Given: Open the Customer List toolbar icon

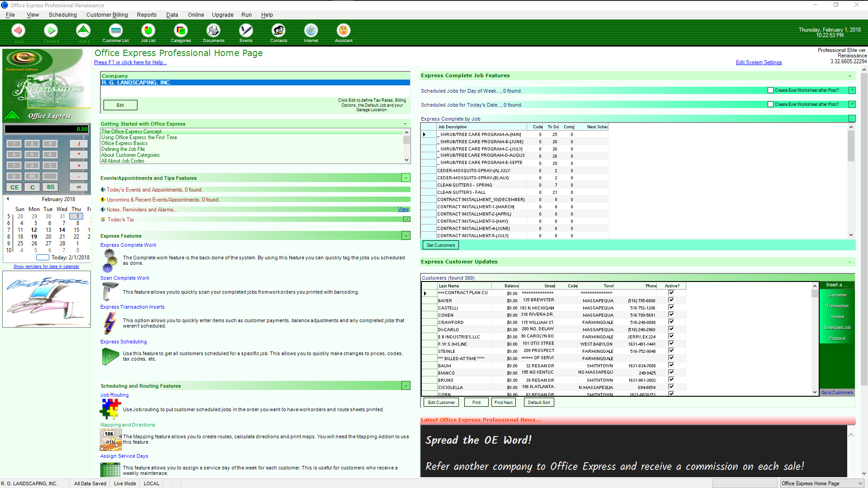Looking at the screenshot, I should (x=116, y=31).
